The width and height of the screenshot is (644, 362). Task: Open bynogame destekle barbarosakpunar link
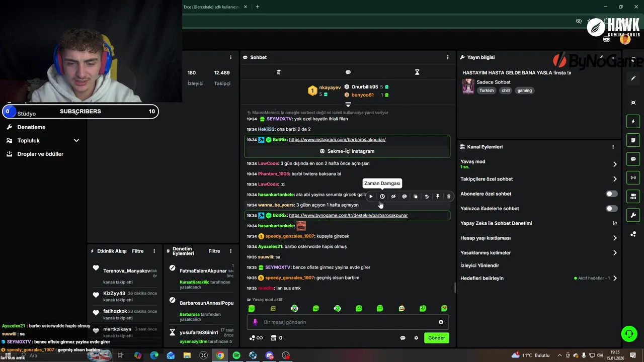pyautogui.click(x=348, y=215)
